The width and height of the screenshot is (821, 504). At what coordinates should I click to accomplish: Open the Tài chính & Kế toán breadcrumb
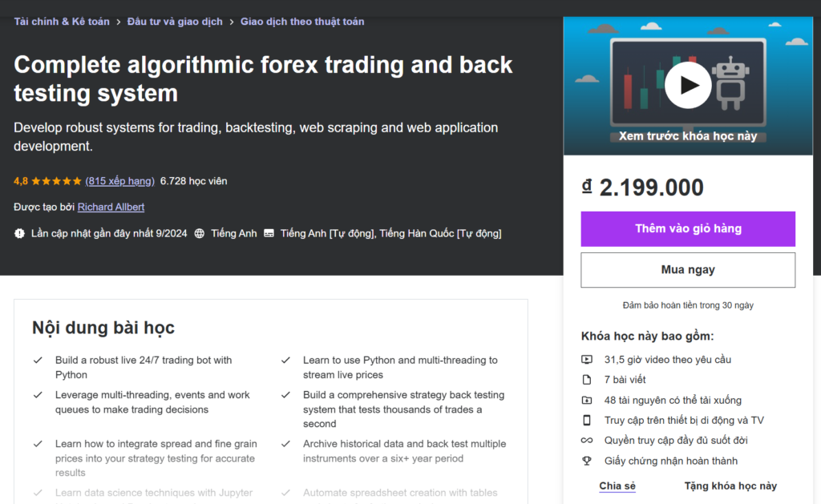(62, 22)
